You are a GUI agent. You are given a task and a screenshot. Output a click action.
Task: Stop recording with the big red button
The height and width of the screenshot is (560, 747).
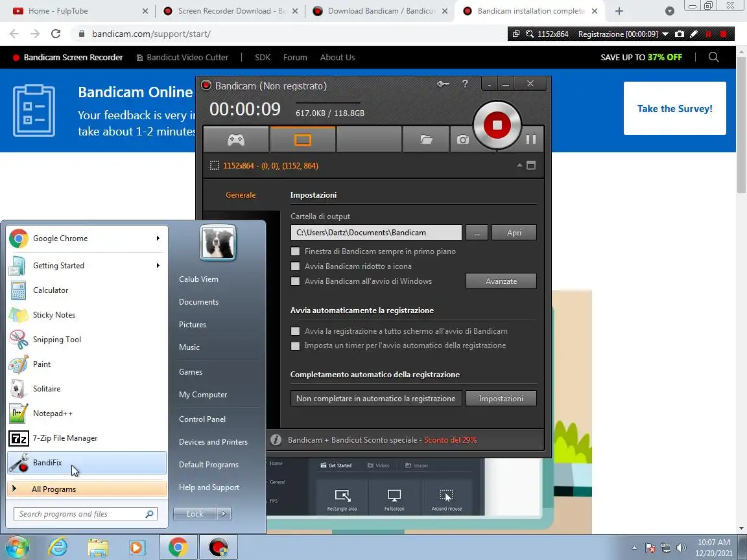pyautogui.click(x=497, y=125)
